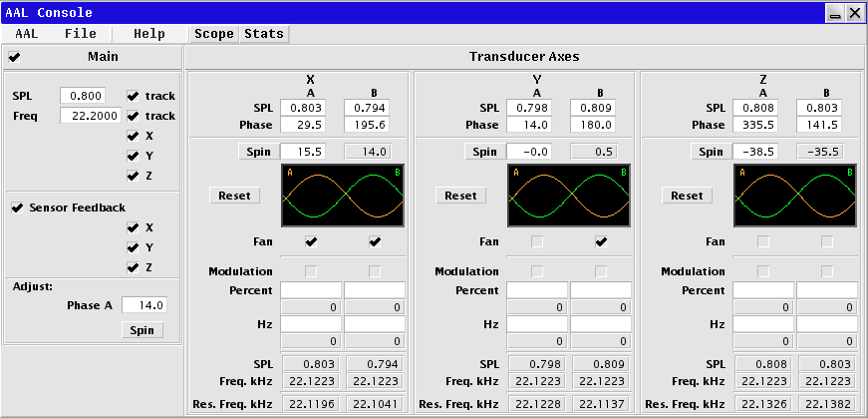Toggle the Sensor Feedback checkbox

[x=18, y=208]
